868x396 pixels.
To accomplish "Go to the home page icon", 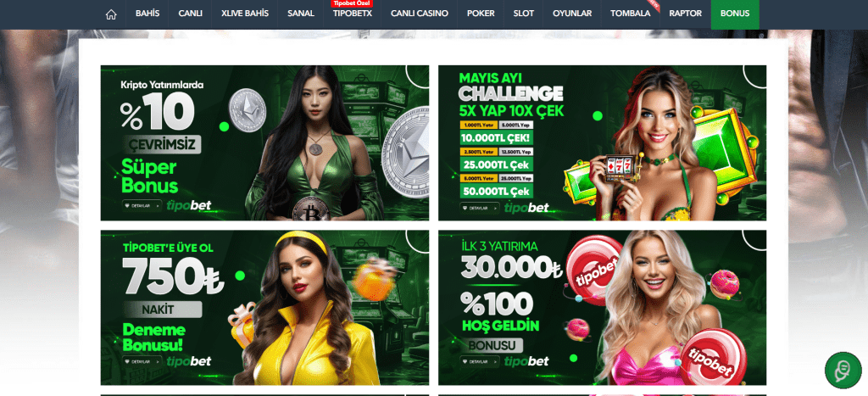I will pos(111,14).
